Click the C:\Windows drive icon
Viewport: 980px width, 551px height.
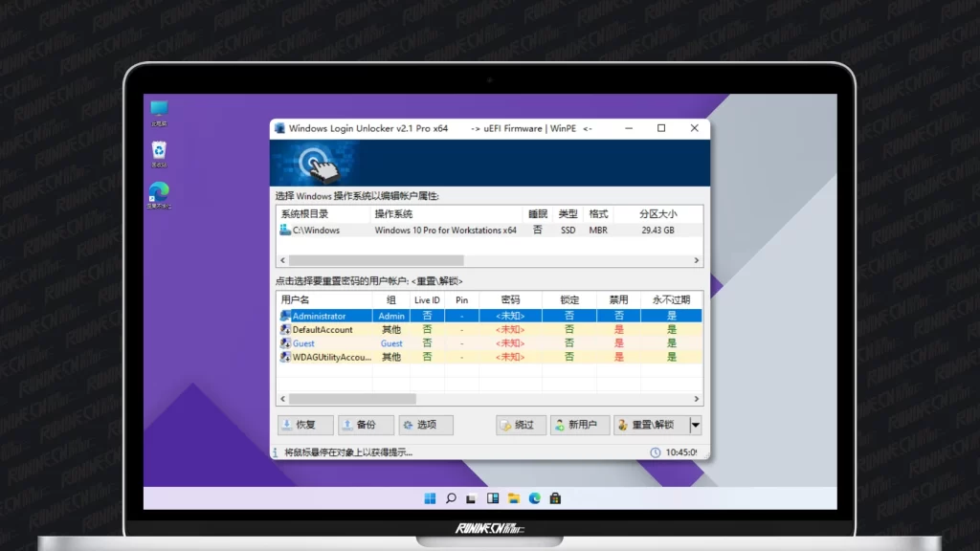click(x=285, y=231)
